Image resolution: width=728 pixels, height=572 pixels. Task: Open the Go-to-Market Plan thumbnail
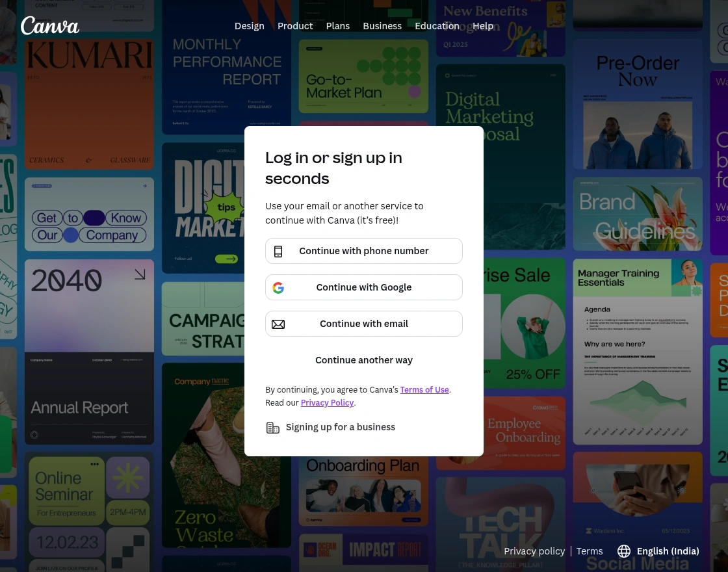tap(363, 76)
